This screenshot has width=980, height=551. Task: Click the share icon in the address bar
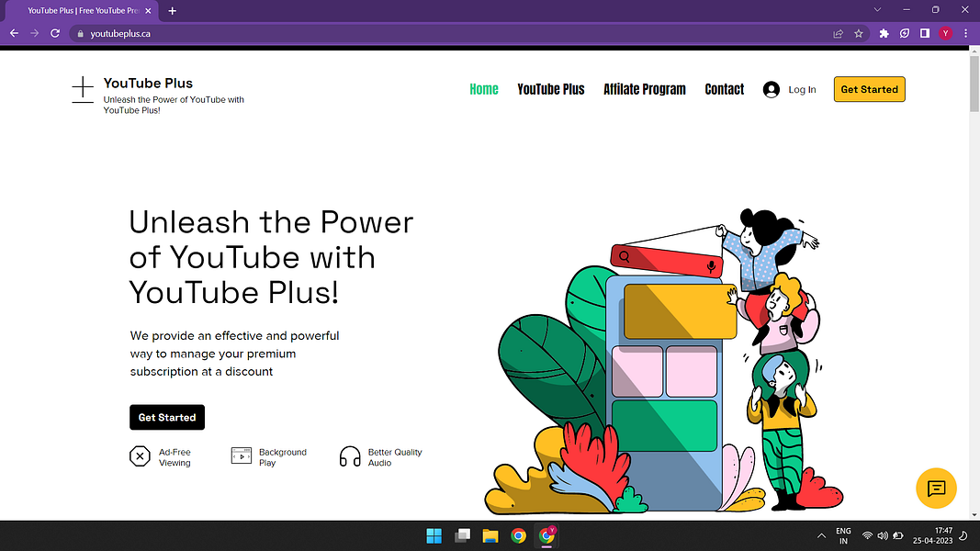click(837, 33)
